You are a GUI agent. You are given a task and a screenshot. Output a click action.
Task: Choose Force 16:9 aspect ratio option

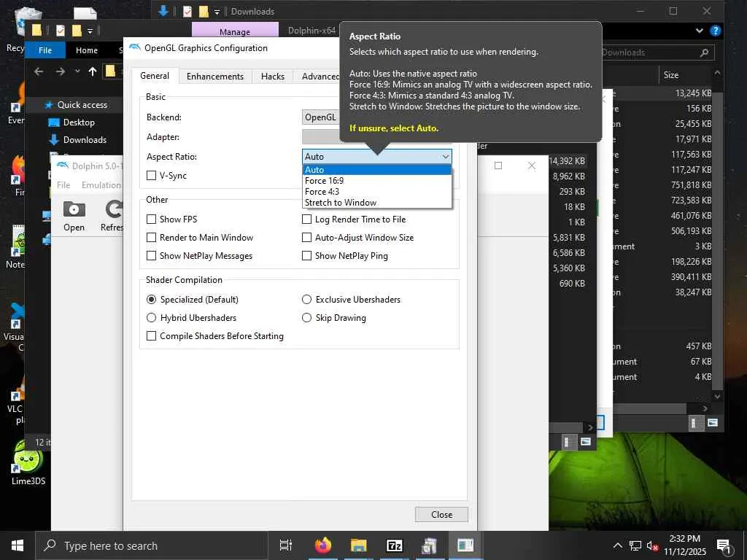pyautogui.click(x=377, y=181)
